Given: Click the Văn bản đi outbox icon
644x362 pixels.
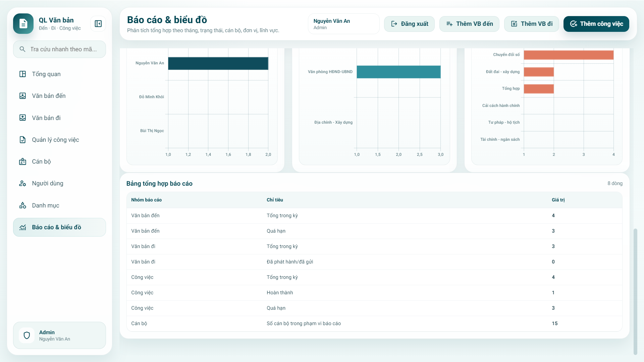Looking at the screenshot, I should (x=22, y=118).
